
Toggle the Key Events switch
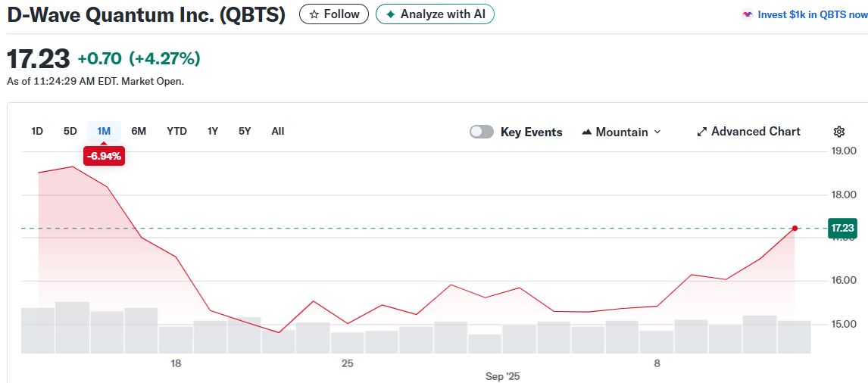click(482, 132)
